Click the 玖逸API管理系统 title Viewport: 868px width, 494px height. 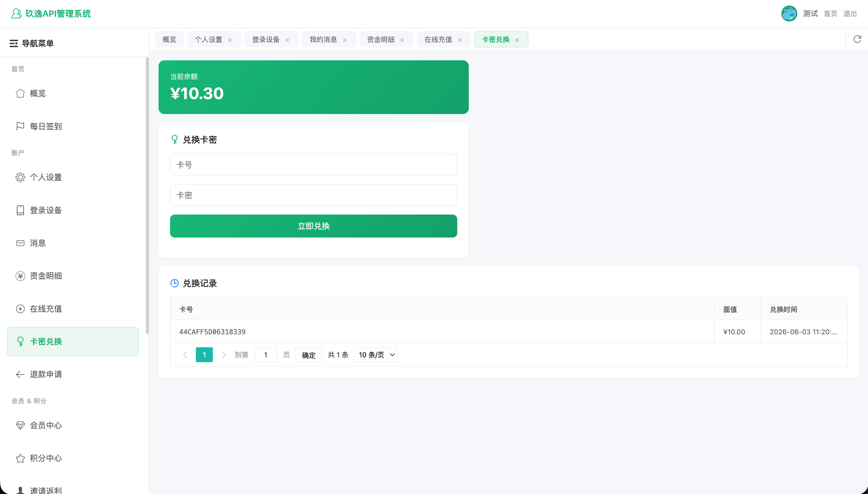(x=58, y=13)
